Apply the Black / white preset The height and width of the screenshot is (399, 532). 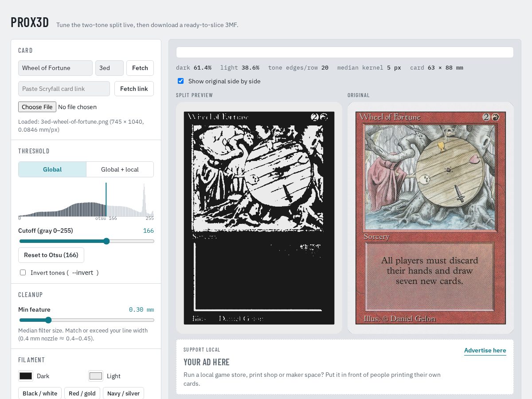pyautogui.click(x=40, y=393)
